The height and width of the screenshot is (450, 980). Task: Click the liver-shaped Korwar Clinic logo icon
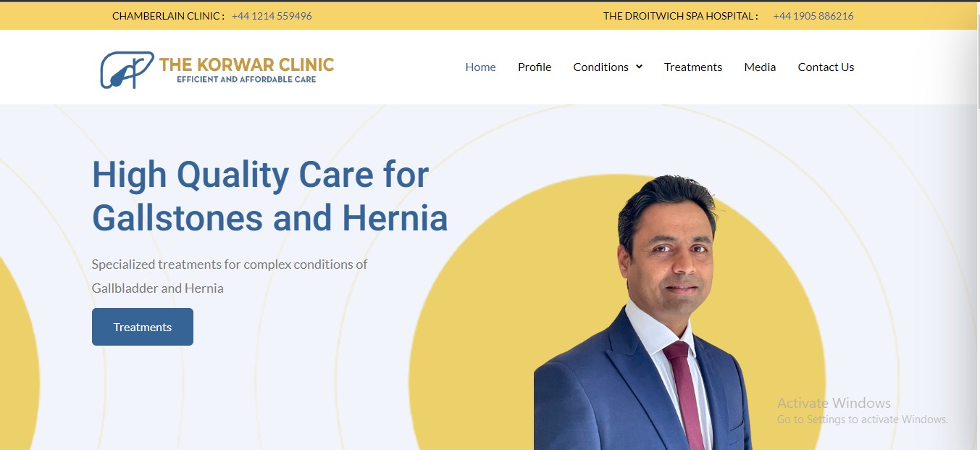click(127, 70)
